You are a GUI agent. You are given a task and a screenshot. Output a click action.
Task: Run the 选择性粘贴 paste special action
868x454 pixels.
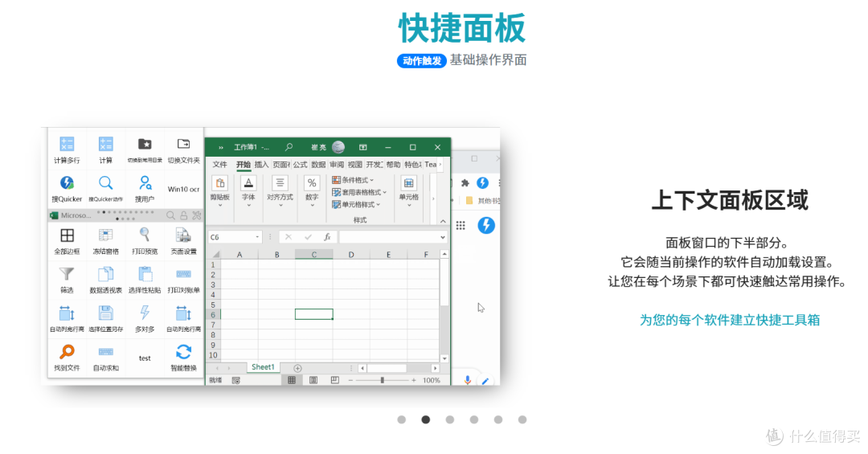[x=145, y=280]
